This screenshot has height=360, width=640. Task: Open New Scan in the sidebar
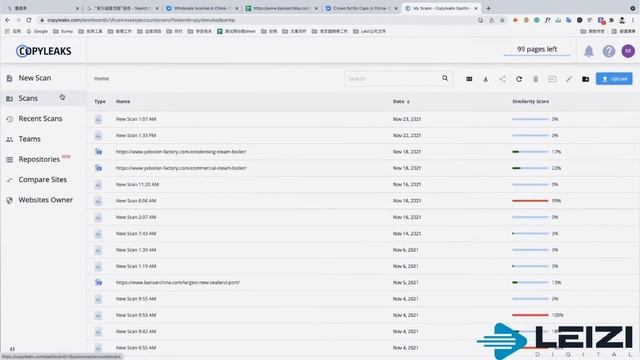pyautogui.click(x=35, y=78)
